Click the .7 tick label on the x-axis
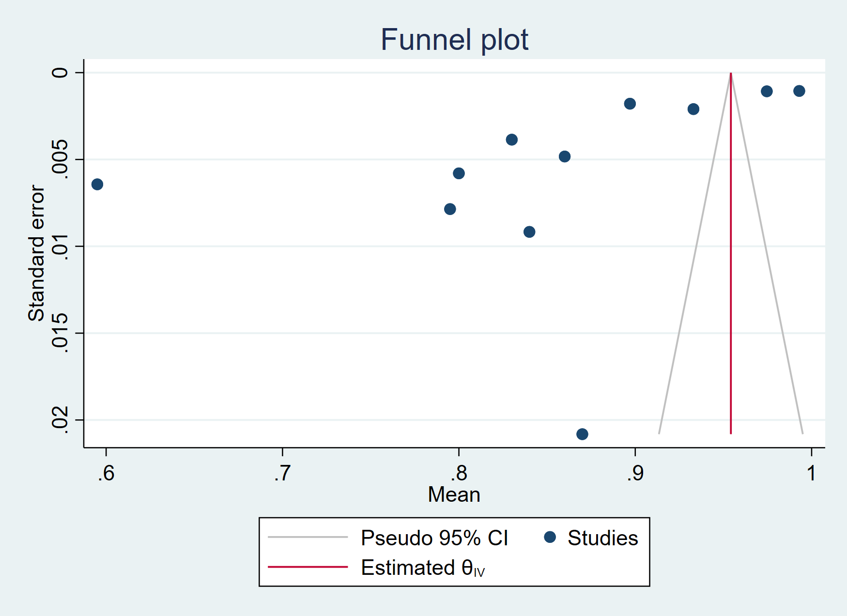 (x=282, y=473)
